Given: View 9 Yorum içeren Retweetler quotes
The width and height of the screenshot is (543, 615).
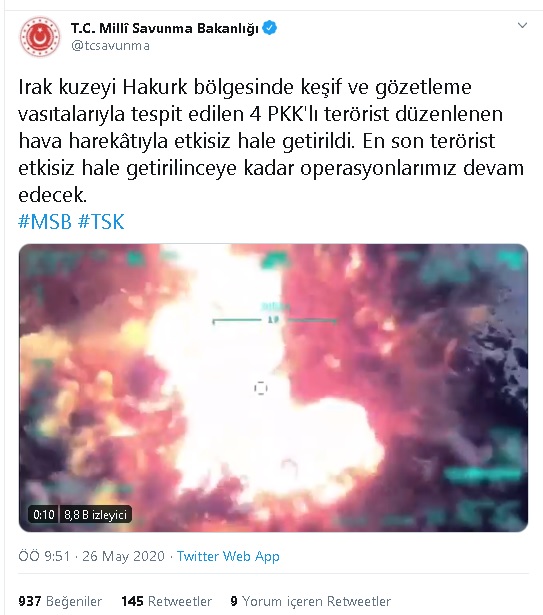Looking at the screenshot, I should point(311,601).
